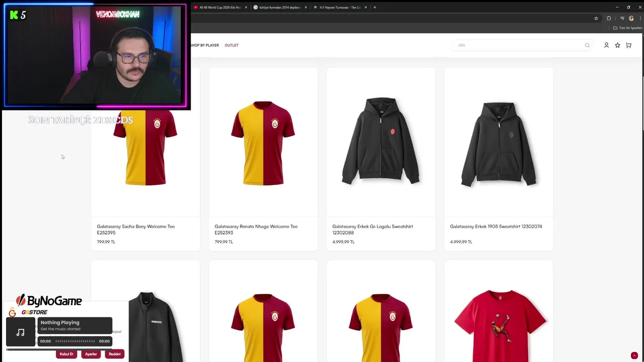Viewport: 644px width, 362px height.
Task: Click the Sacha Boey Welcome Tee shirt image
Action: [145, 148]
